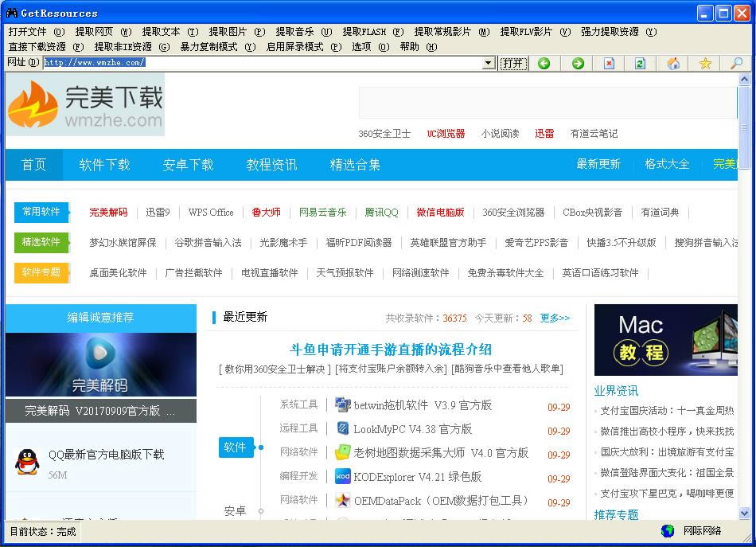Screen dimensions: 756x547
Task: Click the QQ penguin icon
Action: tap(26, 461)
